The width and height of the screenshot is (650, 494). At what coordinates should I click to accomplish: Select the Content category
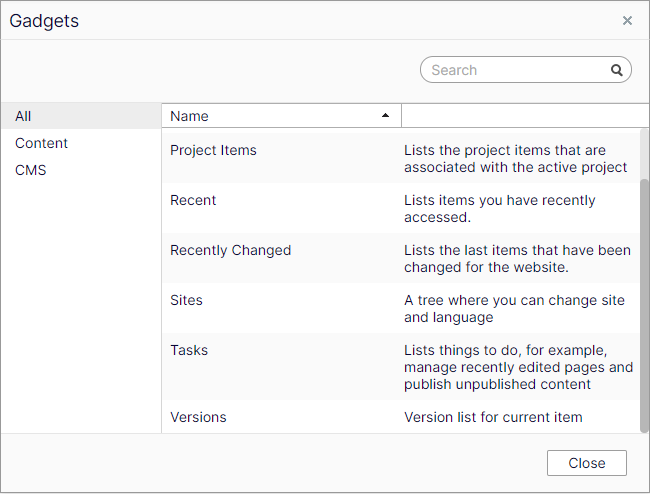coord(41,143)
